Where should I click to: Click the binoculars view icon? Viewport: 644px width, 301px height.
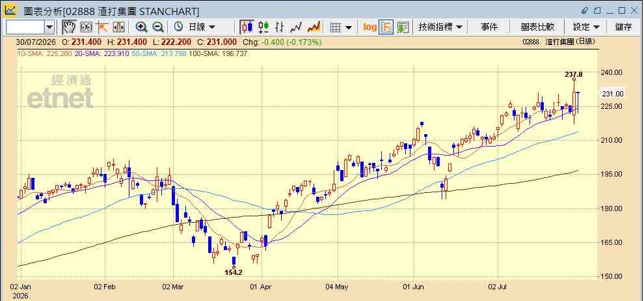[87, 27]
